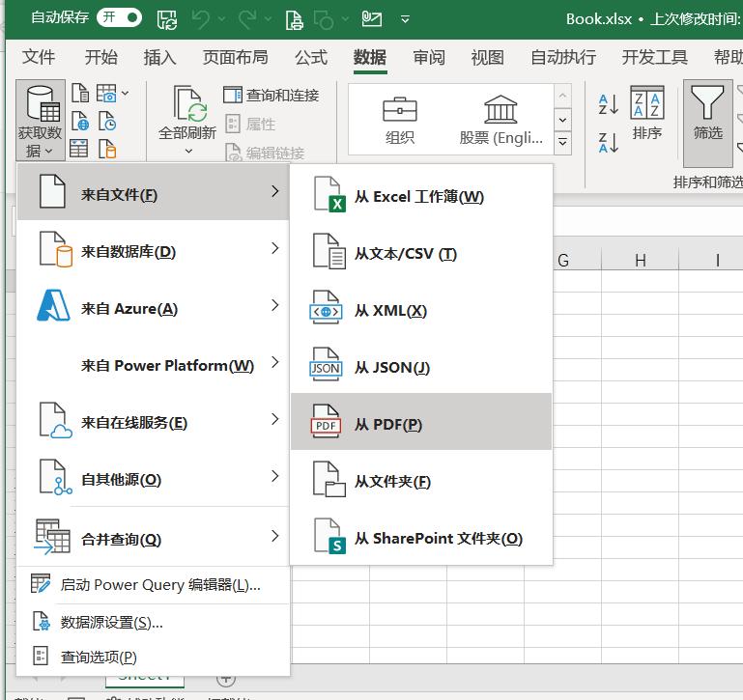
Task: Click the print preview icon in quick access toolbar
Action: [294, 20]
